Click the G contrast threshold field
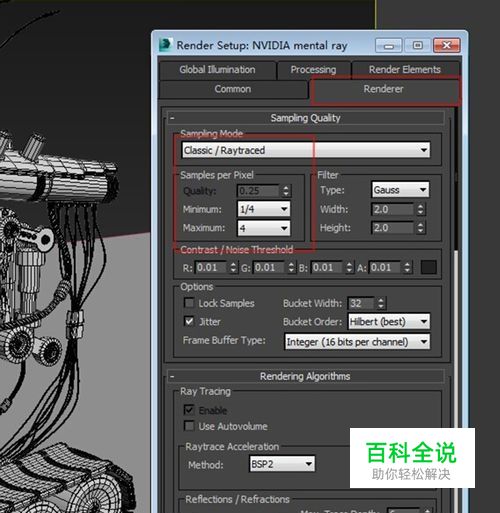Image resolution: width=500 pixels, height=513 pixels. (x=269, y=267)
